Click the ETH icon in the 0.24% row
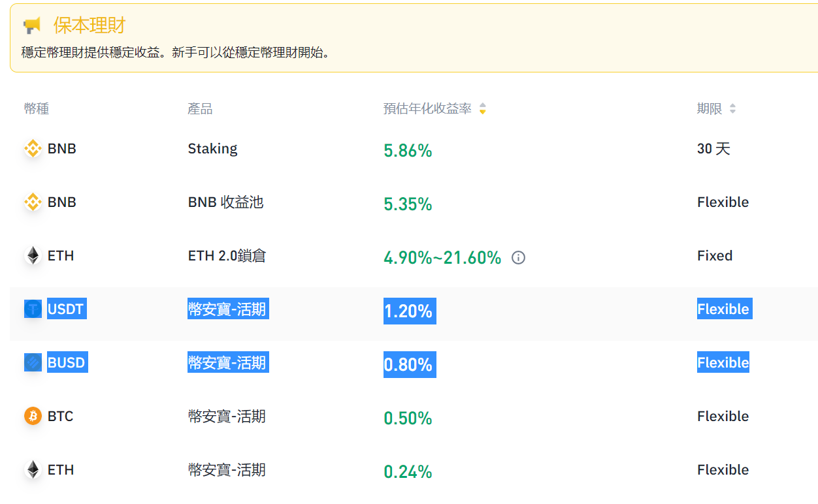818x504 pixels. [33, 470]
